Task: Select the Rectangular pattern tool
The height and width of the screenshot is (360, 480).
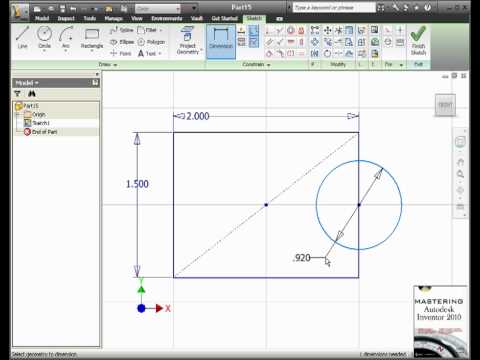Action: (x=315, y=31)
